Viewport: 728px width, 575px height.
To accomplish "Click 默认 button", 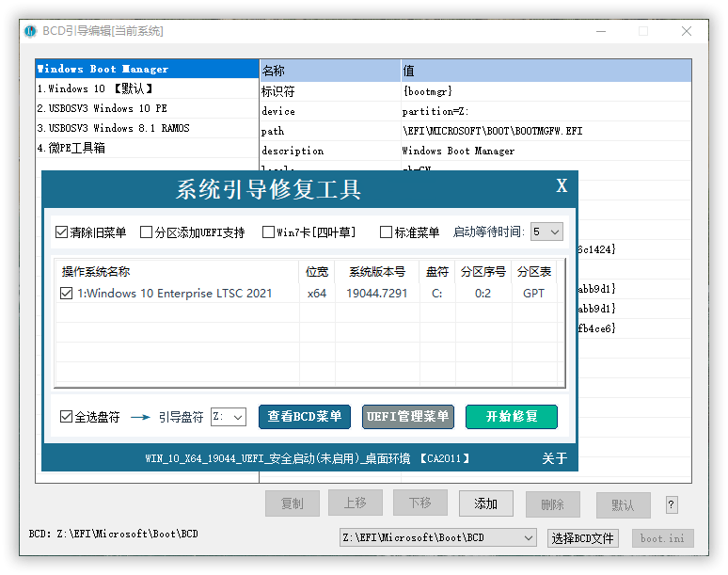I will click(x=623, y=505).
